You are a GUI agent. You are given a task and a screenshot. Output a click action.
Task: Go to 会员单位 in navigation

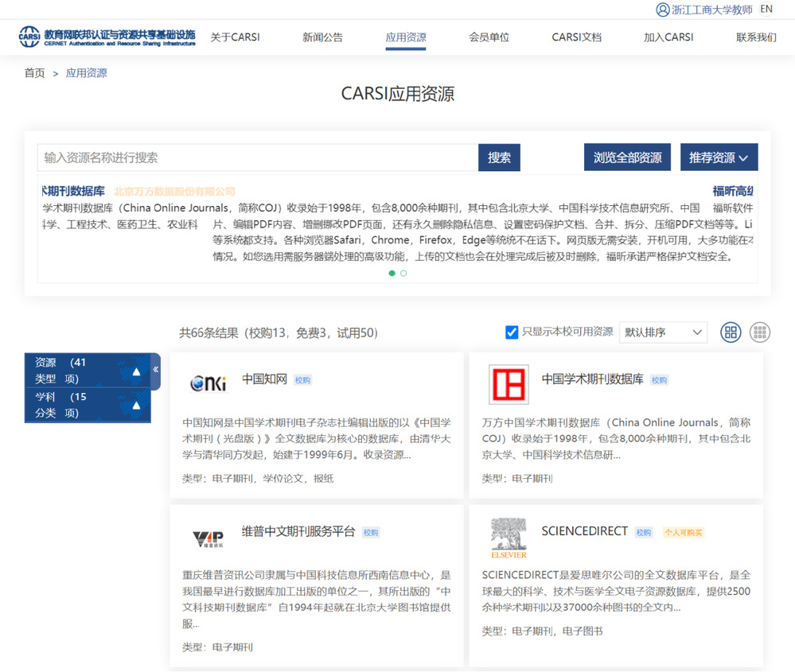click(x=489, y=37)
